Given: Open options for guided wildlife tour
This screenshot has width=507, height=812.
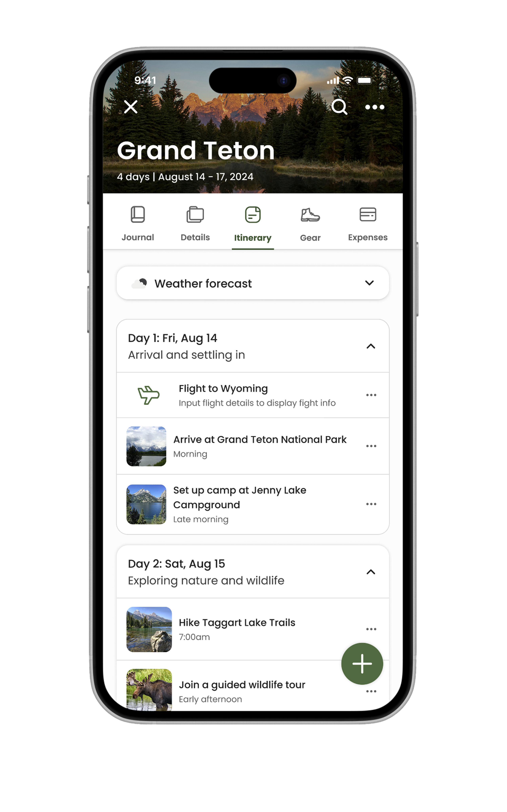Looking at the screenshot, I should point(371,691).
